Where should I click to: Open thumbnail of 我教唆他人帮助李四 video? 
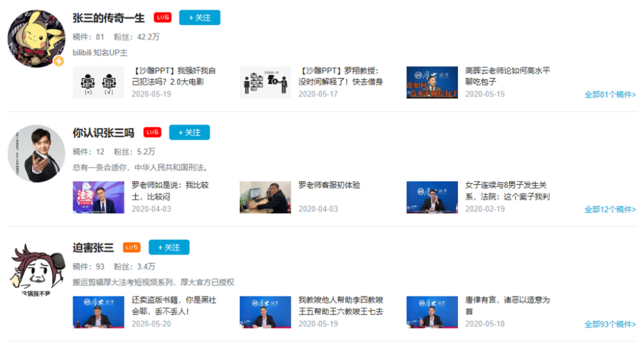click(265, 312)
